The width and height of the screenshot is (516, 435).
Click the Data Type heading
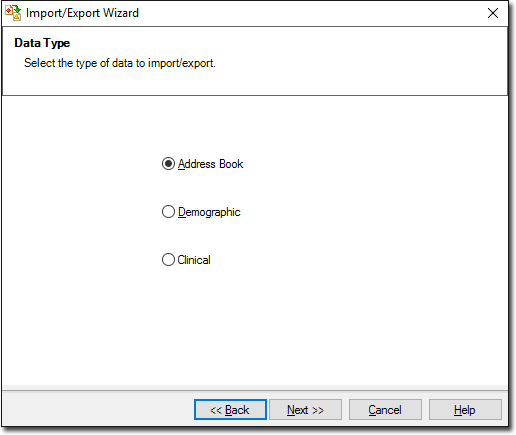[x=42, y=43]
